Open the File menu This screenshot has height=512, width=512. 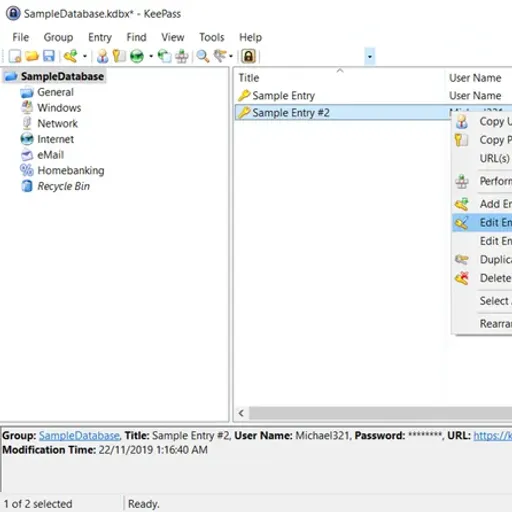coord(21,37)
